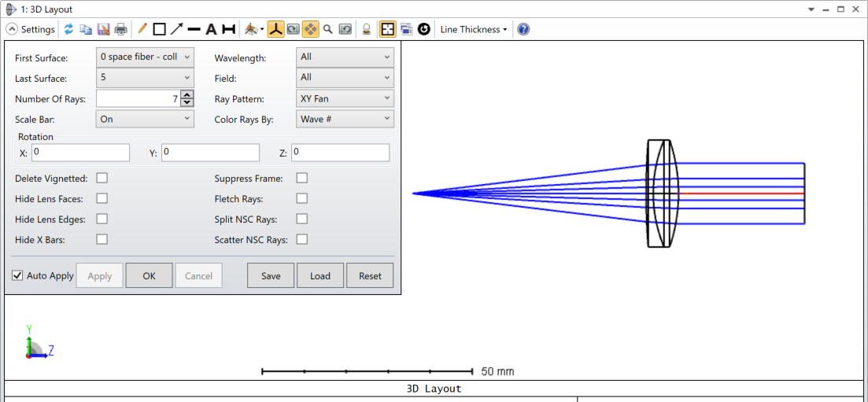Image resolution: width=868 pixels, height=402 pixels.
Task: Select the arrow drawing tool
Action: point(176,29)
